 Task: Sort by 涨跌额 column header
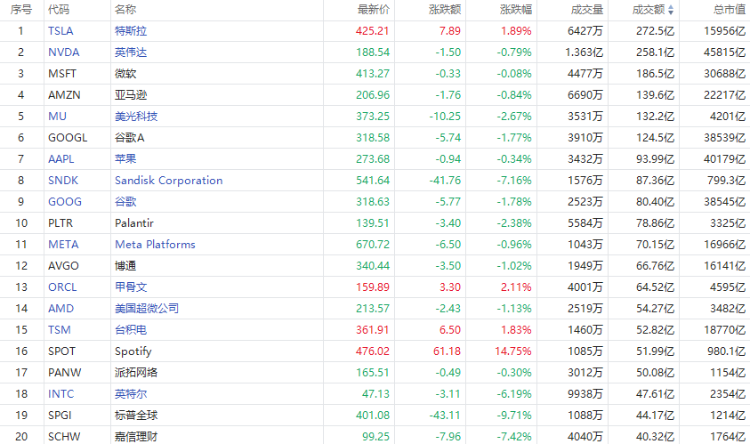pyautogui.click(x=445, y=10)
